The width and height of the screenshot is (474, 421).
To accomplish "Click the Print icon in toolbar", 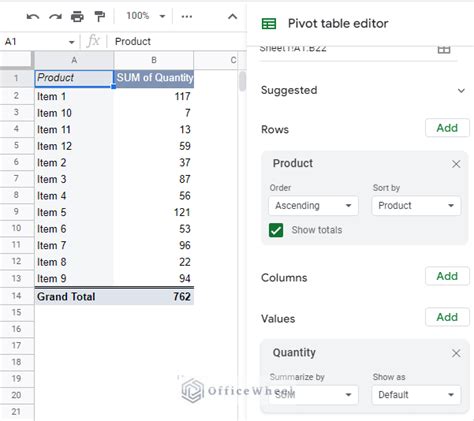I will point(77,16).
